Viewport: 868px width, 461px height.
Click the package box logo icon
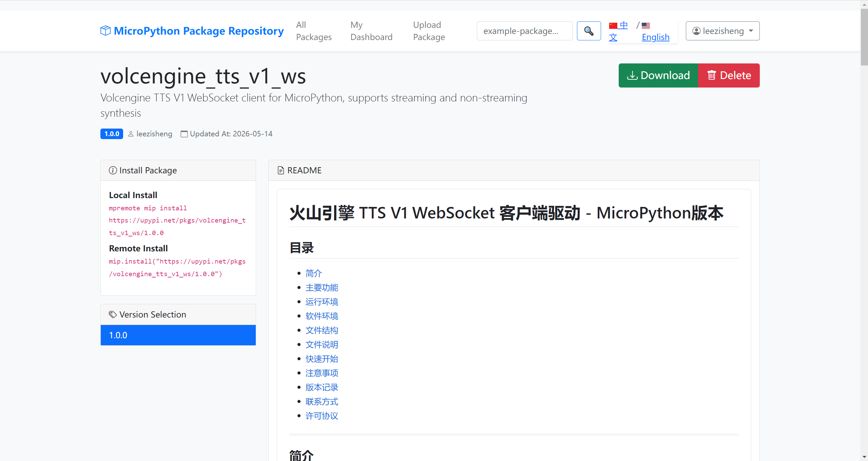tap(105, 31)
